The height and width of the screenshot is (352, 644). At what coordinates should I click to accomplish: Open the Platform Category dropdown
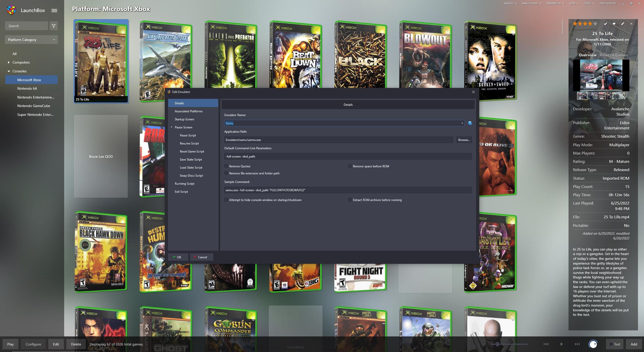tap(31, 40)
